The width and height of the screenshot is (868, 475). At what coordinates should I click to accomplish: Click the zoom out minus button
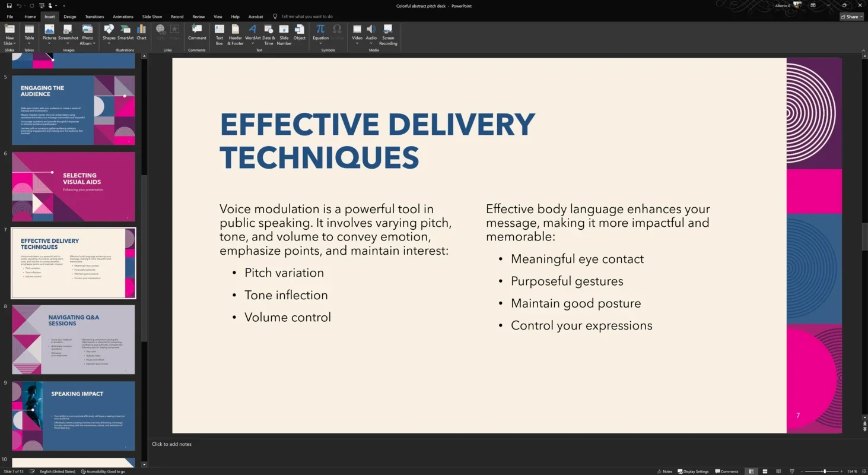[x=802, y=471]
